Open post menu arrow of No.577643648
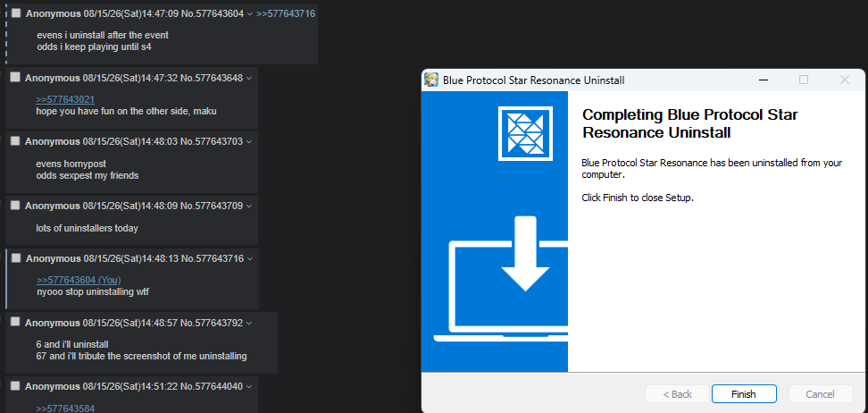 248,78
